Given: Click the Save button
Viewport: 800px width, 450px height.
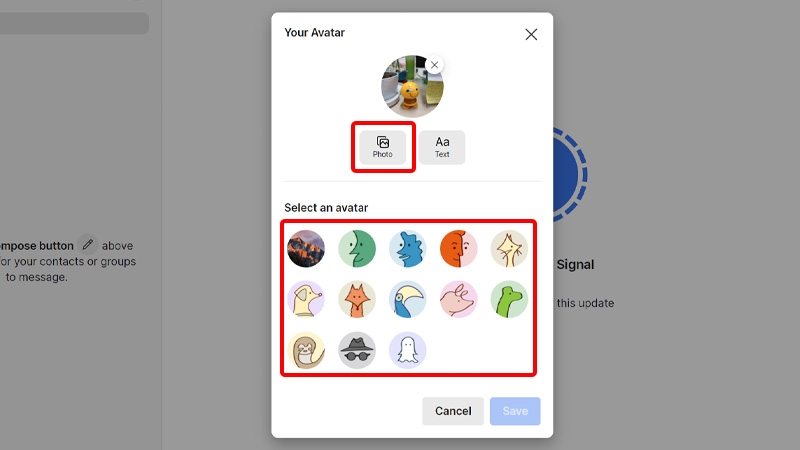Looking at the screenshot, I should point(515,411).
